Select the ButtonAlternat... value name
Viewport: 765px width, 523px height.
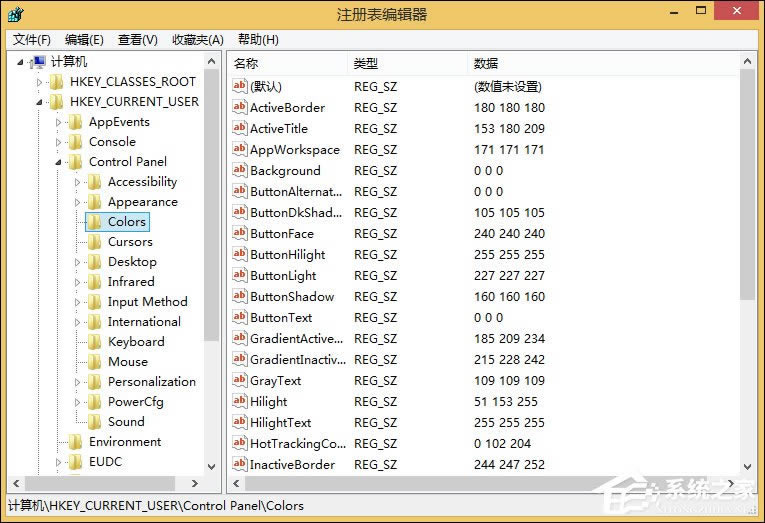296,192
